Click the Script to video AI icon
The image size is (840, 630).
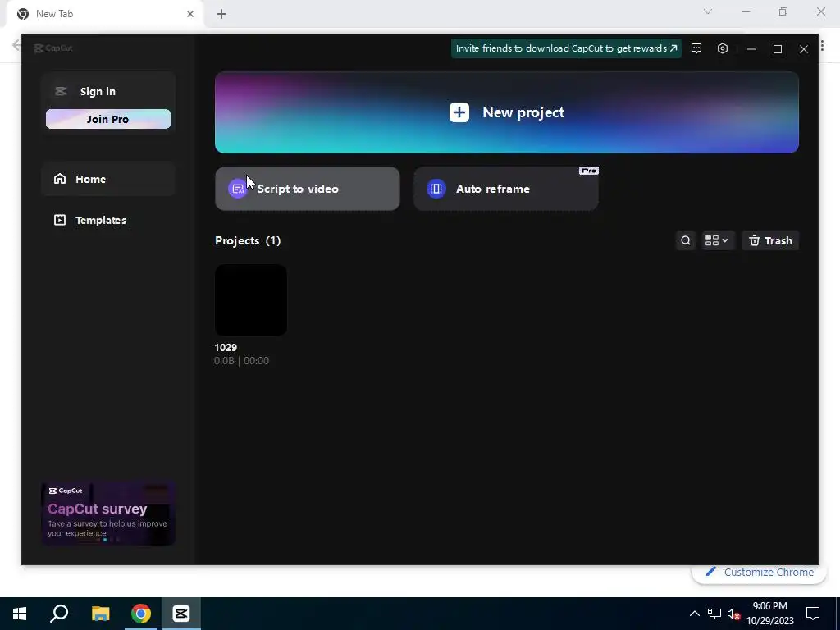pos(238,189)
